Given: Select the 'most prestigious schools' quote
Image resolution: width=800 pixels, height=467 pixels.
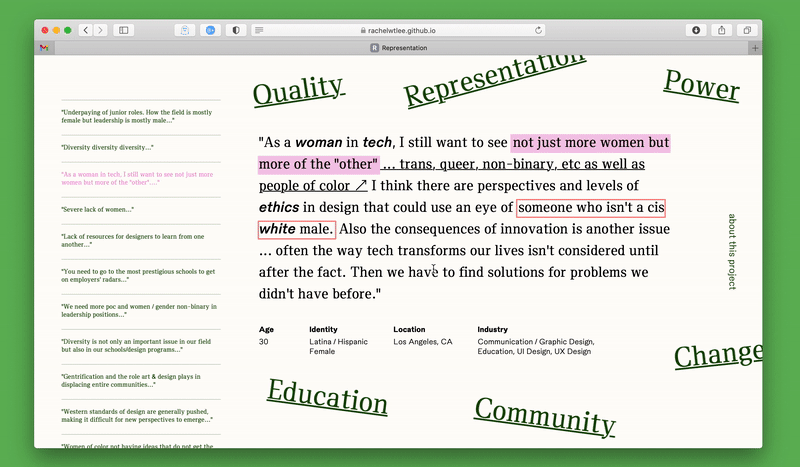Looking at the screenshot, I should click(138, 276).
